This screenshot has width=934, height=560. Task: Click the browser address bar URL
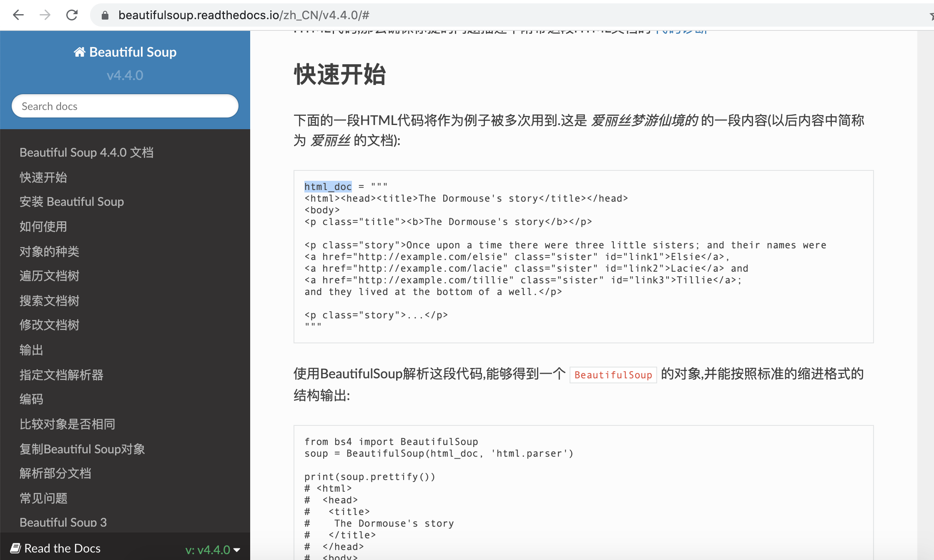pyautogui.click(x=244, y=15)
